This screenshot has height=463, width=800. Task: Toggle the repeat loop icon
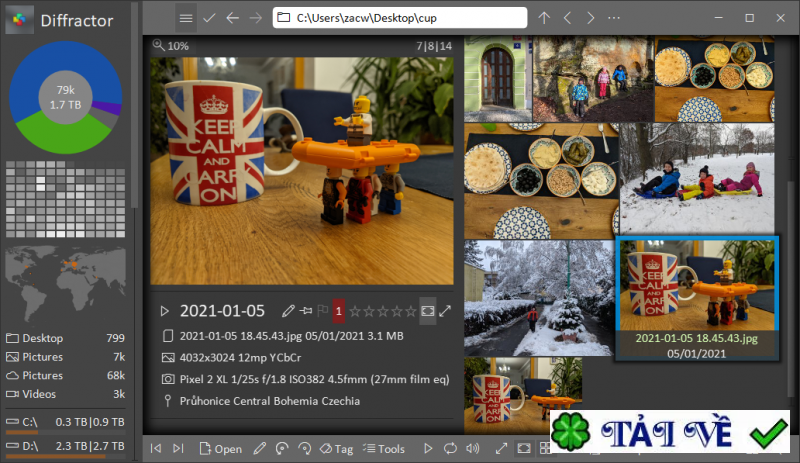pos(450,448)
